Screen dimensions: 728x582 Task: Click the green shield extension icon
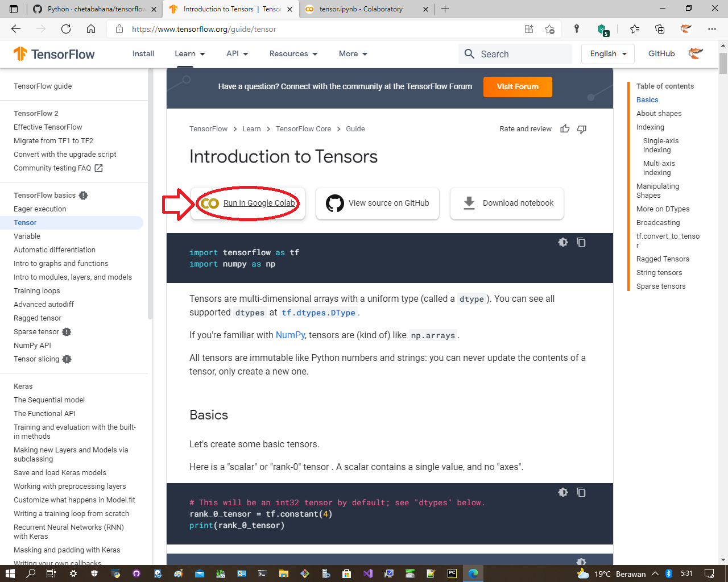(603, 30)
